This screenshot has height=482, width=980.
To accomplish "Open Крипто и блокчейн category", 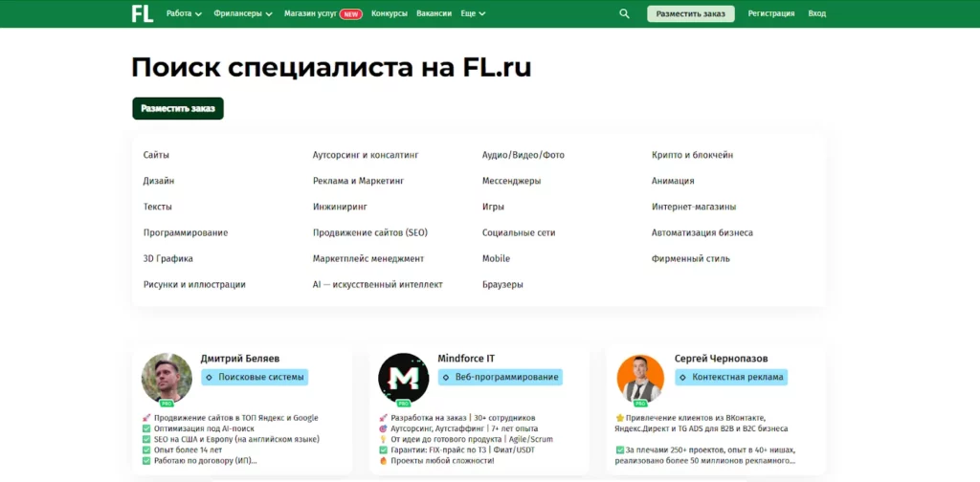I will click(x=693, y=155).
